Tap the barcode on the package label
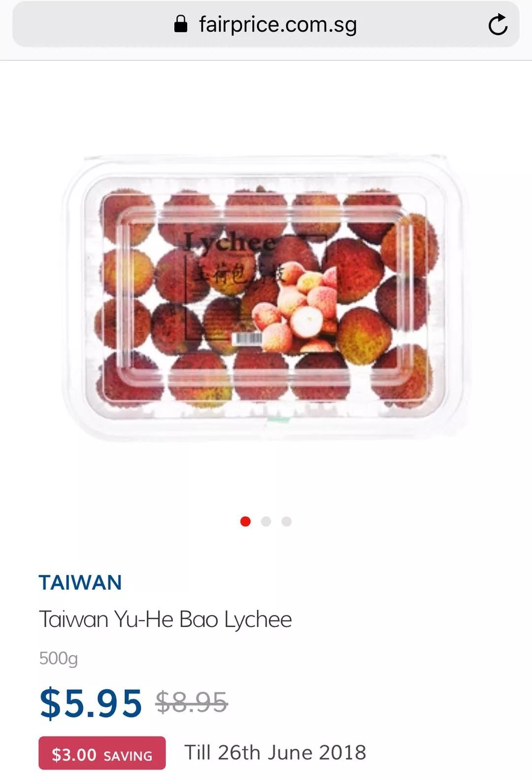 [246, 338]
